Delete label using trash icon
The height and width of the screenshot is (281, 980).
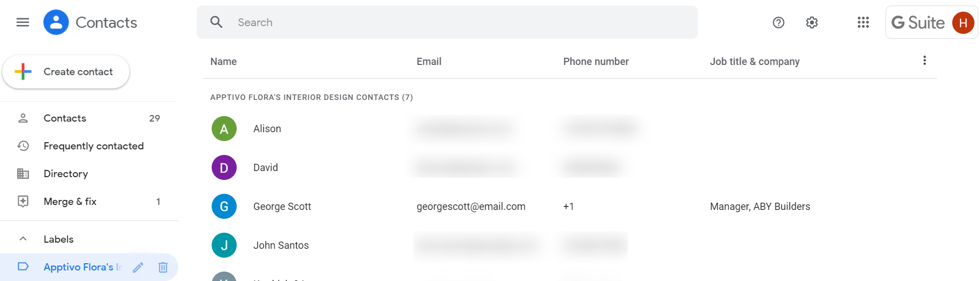point(163,267)
